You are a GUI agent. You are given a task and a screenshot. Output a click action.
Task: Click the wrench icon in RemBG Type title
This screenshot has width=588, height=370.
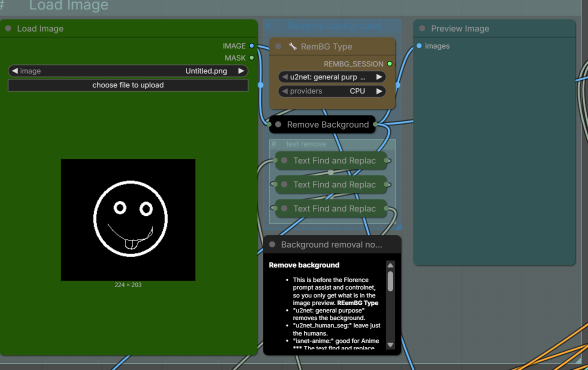(292, 46)
